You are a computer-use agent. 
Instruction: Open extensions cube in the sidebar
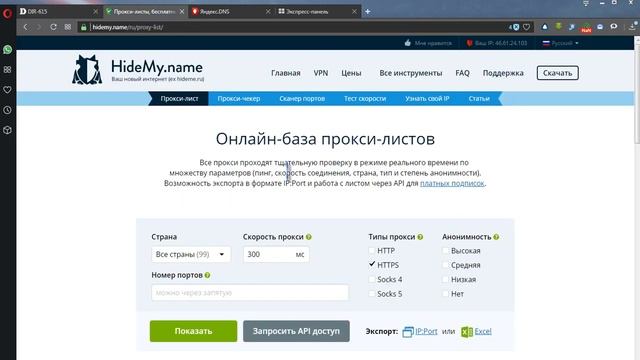pos(7,130)
